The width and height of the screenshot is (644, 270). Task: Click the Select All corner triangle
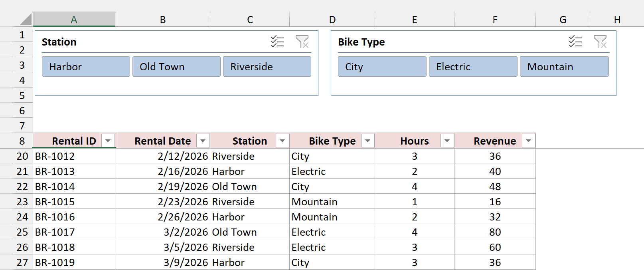pos(25,19)
